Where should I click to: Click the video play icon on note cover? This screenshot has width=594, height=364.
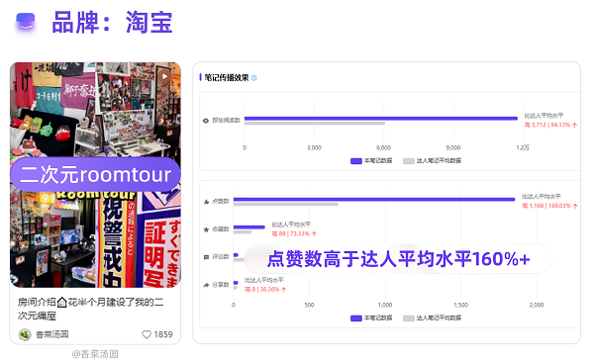[x=164, y=76]
